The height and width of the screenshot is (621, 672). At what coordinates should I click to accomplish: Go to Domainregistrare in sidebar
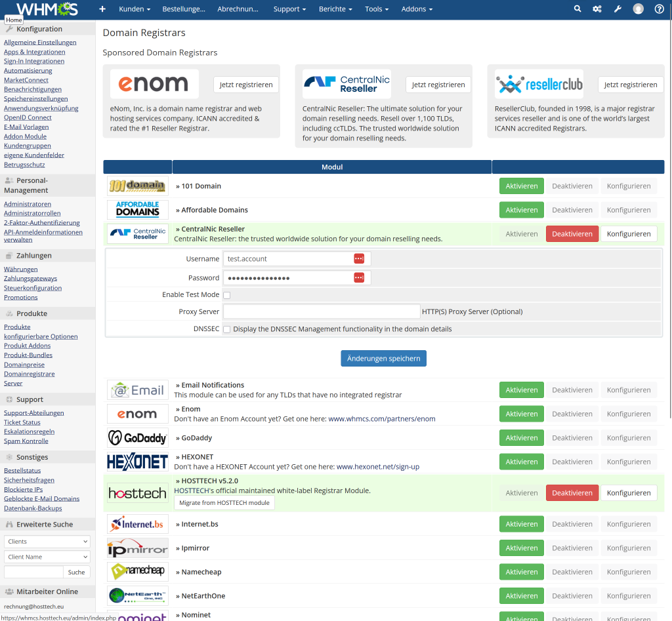tap(29, 374)
